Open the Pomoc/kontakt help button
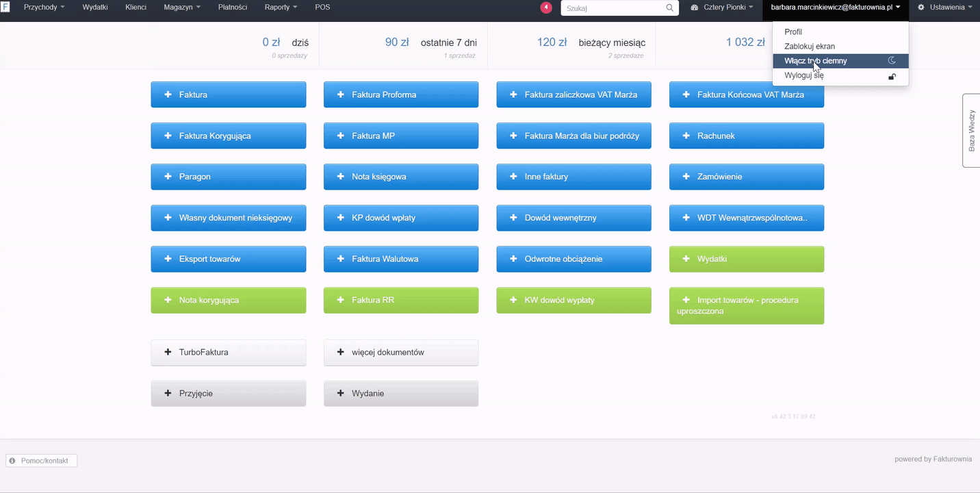The image size is (980, 493). coord(41,461)
